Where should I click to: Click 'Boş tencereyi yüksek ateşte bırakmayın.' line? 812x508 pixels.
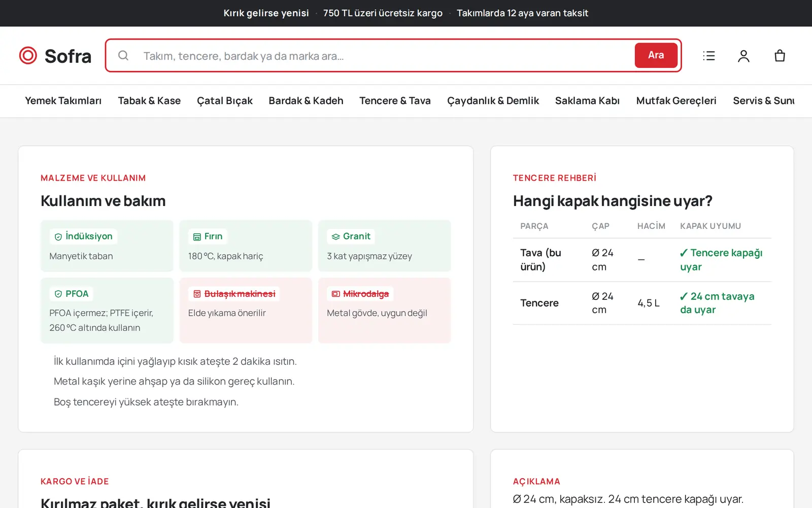[146, 402]
